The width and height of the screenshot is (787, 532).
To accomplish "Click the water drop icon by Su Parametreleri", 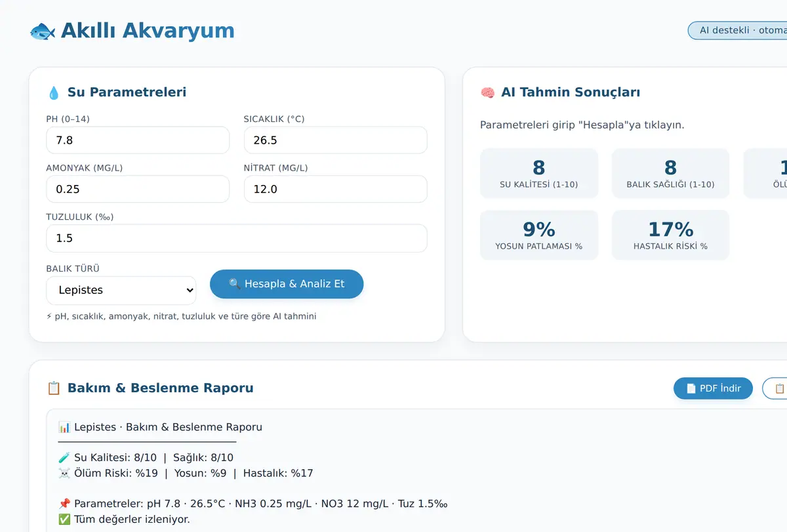I will (x=54, y=92).
